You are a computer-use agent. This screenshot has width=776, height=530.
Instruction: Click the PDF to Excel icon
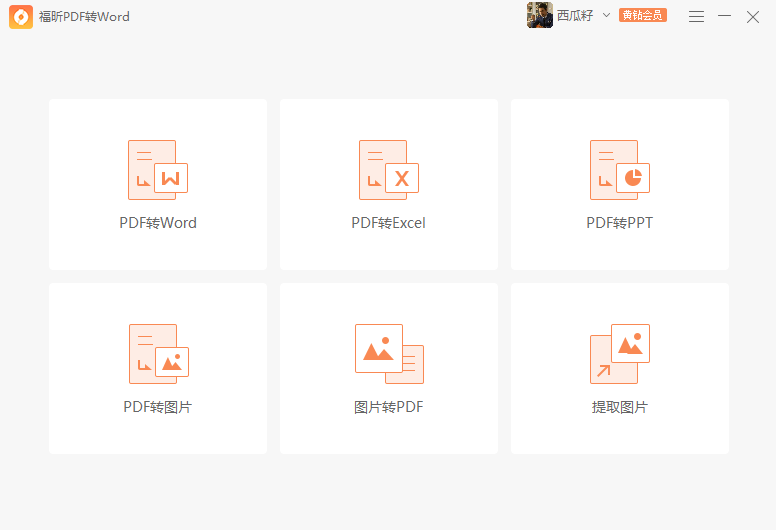pos(388,169)
